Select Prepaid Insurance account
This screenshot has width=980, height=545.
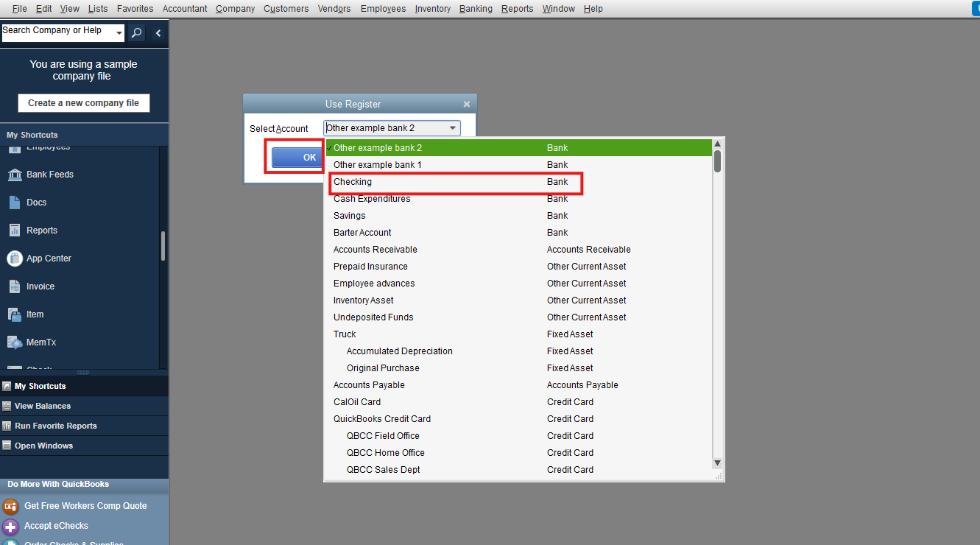[x=518, y=267]
